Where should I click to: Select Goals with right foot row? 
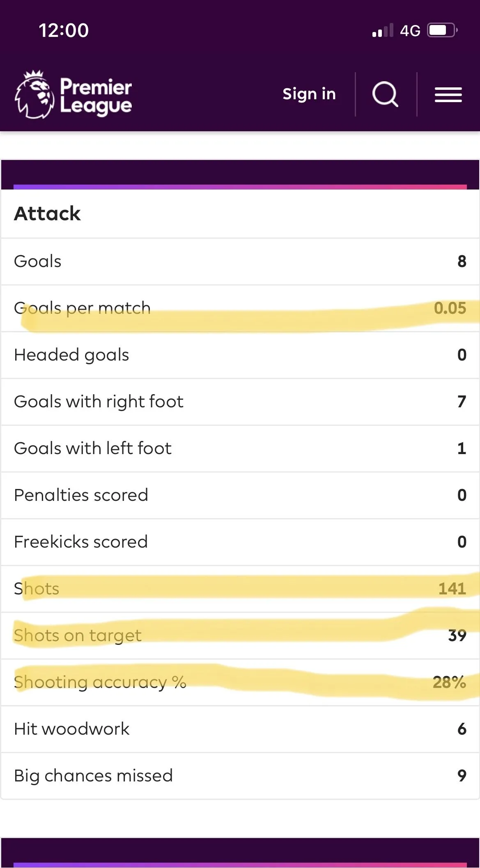[240, 402]
